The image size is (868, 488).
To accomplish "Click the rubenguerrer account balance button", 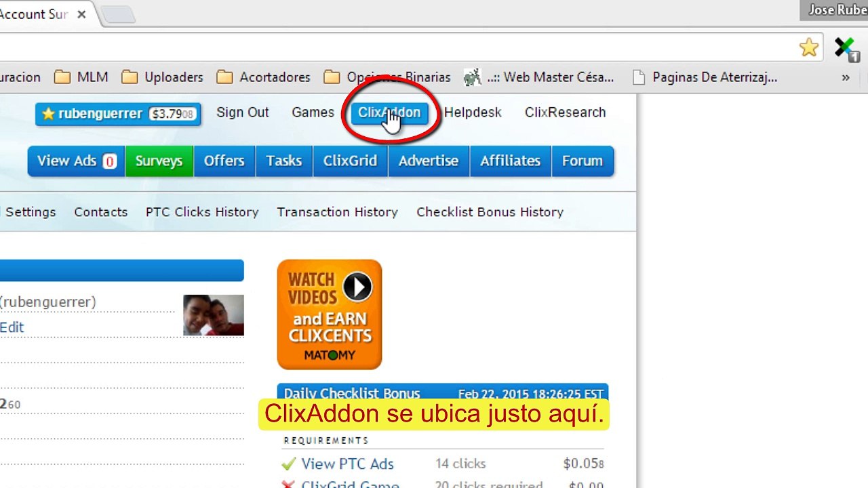I will point(118,114).
